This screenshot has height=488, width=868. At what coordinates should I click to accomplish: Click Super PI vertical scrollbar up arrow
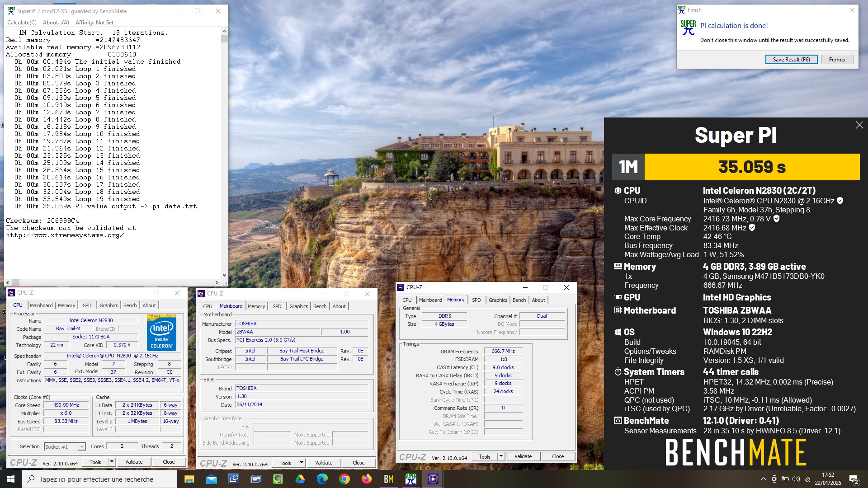[x=224, y=31]
